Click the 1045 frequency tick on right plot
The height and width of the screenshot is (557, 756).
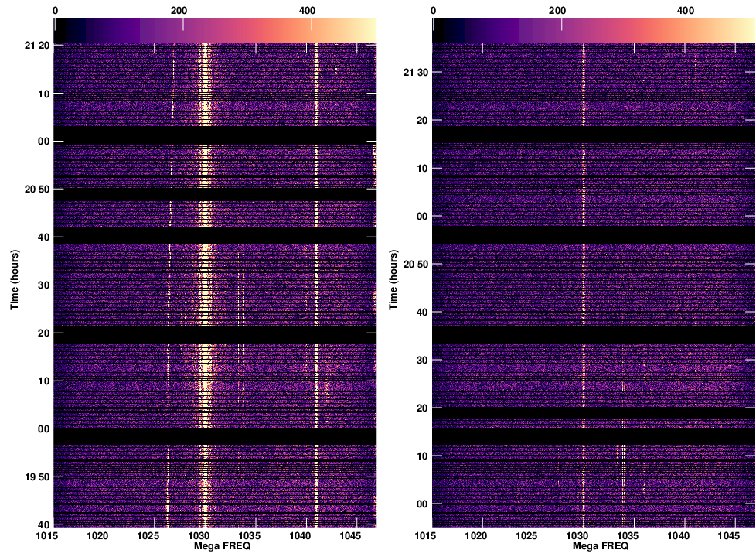click(730, 535)
